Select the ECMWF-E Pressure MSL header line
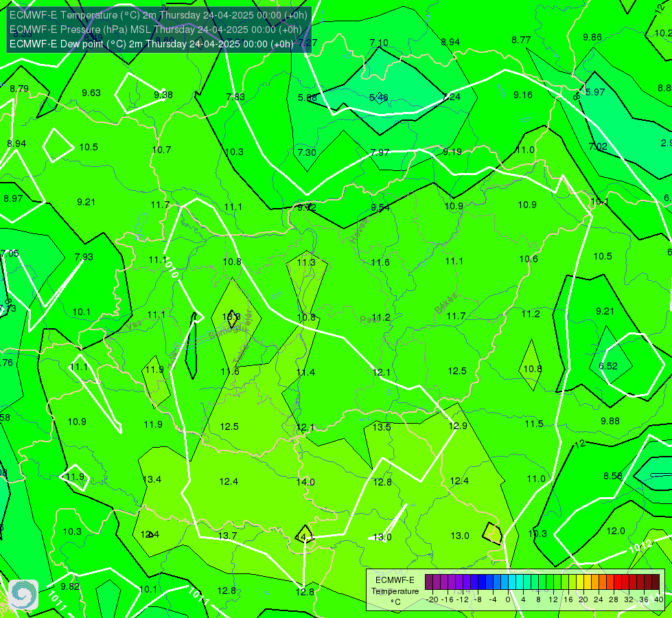This screenshot has width=672, height=618. point(156,30)
